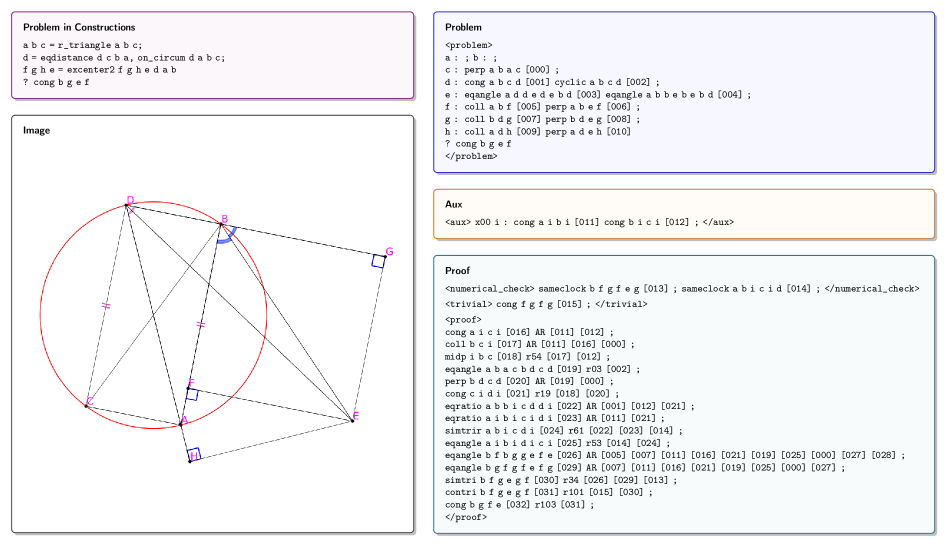Click the right-angle marker at point H
This screenshot has width=946, height=545.
tap(194, 454)
